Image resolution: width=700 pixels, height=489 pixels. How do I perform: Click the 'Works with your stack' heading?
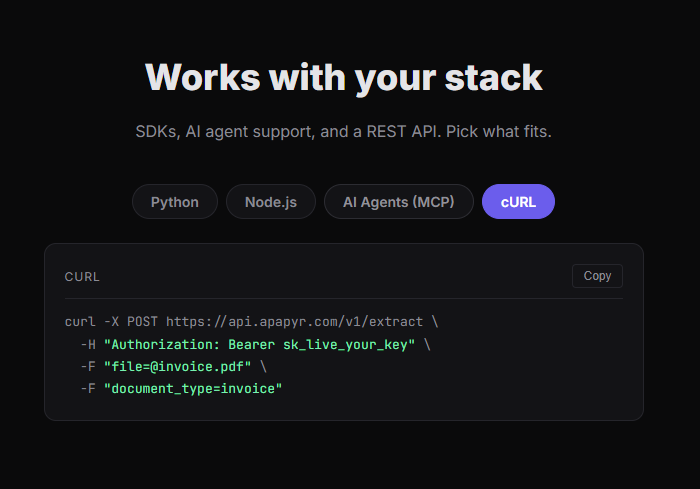343,78
